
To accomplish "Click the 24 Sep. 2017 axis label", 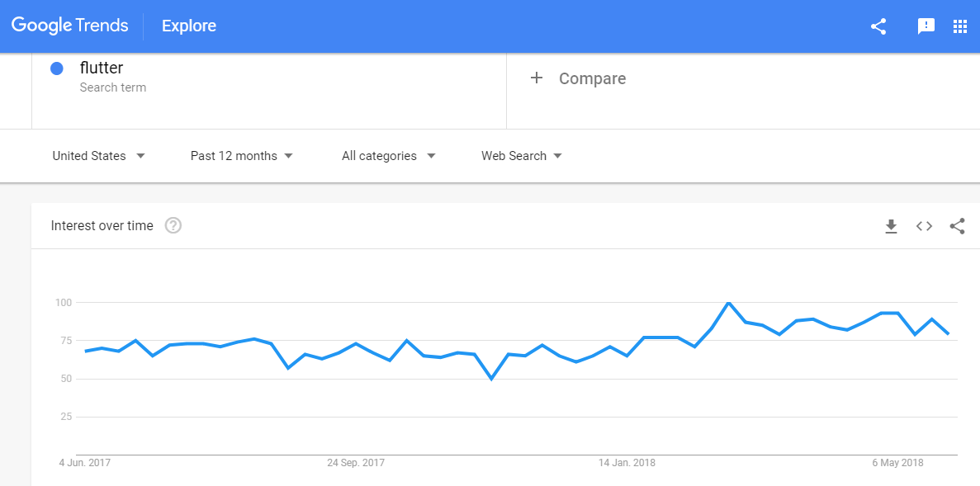I will tap(356, 463).
